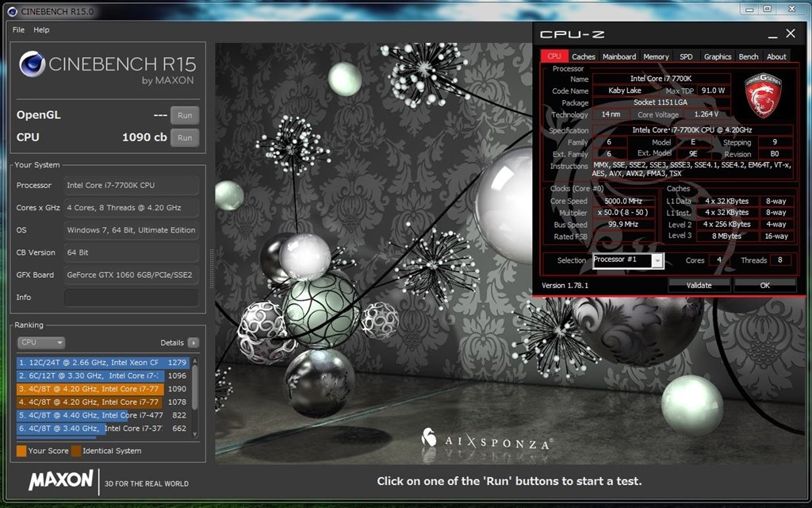Minimize the Cinebench window
812x508 pixels.
coord(749,9)
